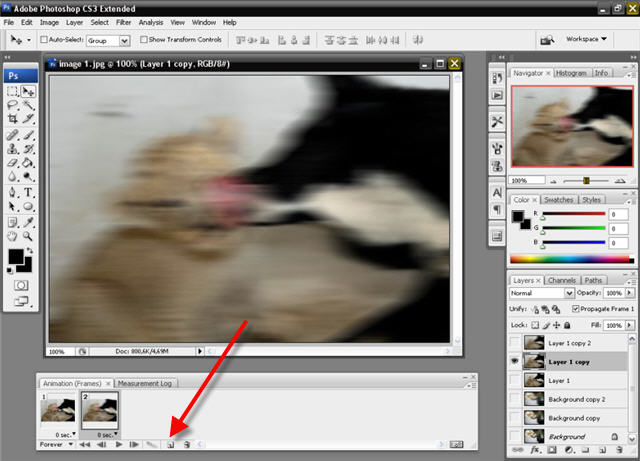640x461 pixels.
Task: Change the screen mode
Action: [x=21, y=302]
